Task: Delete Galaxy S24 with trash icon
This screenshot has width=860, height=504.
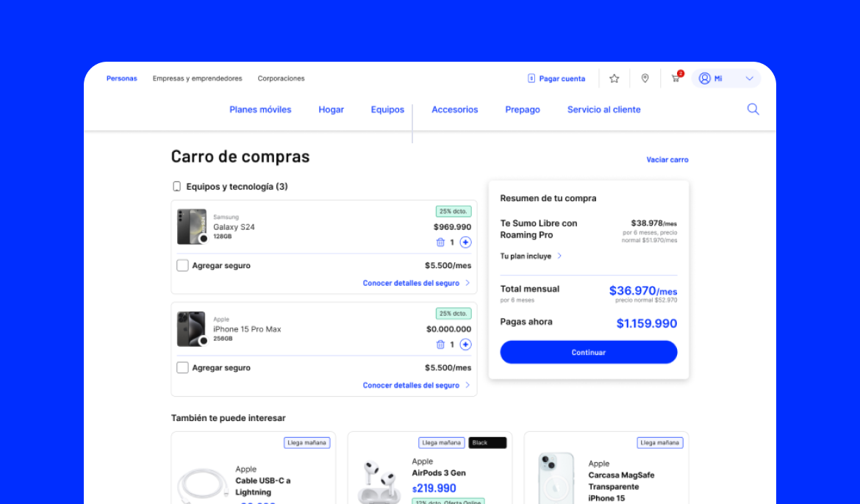Action: tap(440, 242)
